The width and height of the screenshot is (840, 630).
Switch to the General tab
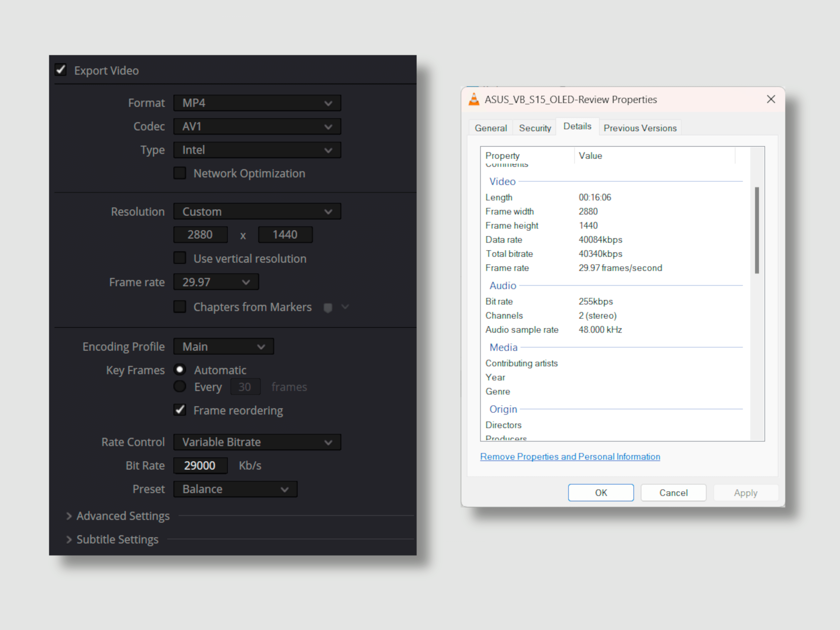pyautogui.click(x=491, y=128)
